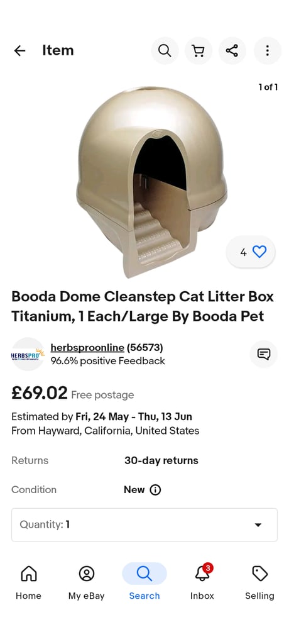Switch to the My eBay tab
This screenshot has height=644, width=289.
(x=87, y=582)
